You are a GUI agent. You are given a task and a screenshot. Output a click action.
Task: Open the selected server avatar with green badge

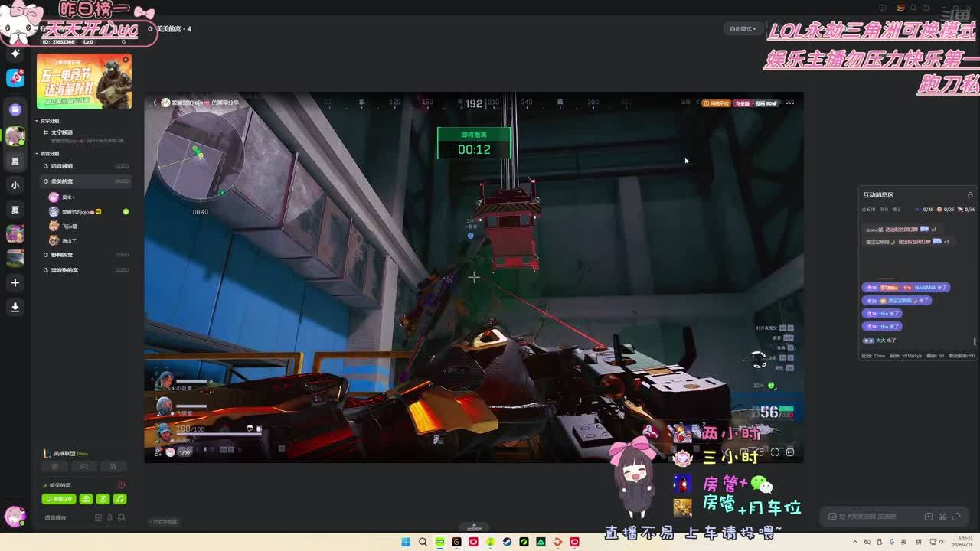click(x=15, y=135)
